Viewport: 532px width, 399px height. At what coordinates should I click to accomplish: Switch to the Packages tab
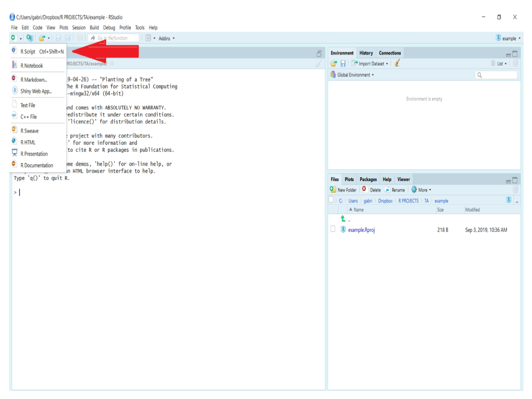point(368,179)
